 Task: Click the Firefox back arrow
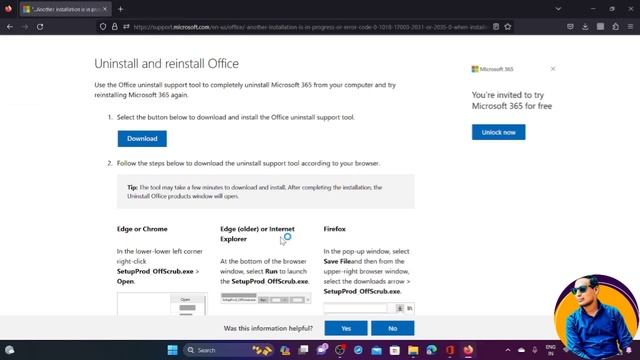(10, 27)
